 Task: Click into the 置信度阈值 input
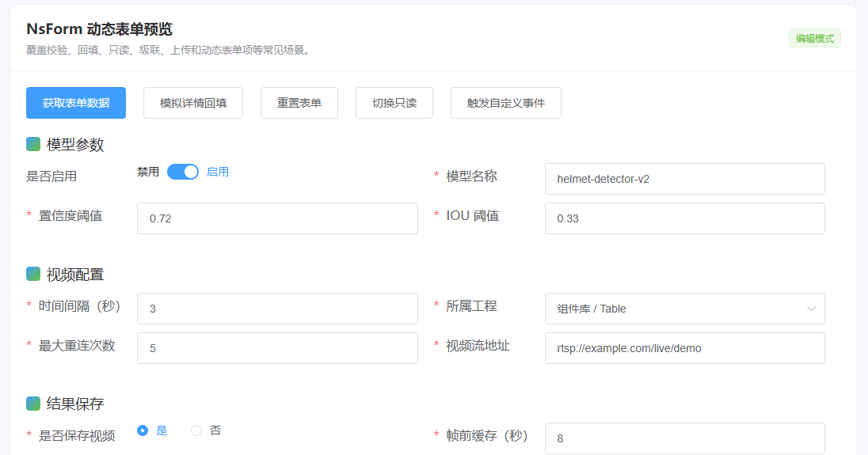pos(277,218)
